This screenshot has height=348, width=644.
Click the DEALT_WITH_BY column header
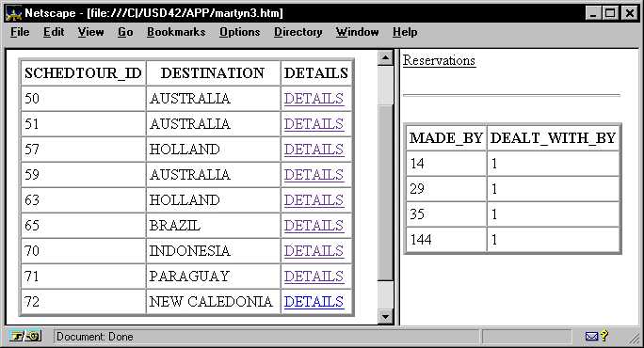tap(553, 138)
